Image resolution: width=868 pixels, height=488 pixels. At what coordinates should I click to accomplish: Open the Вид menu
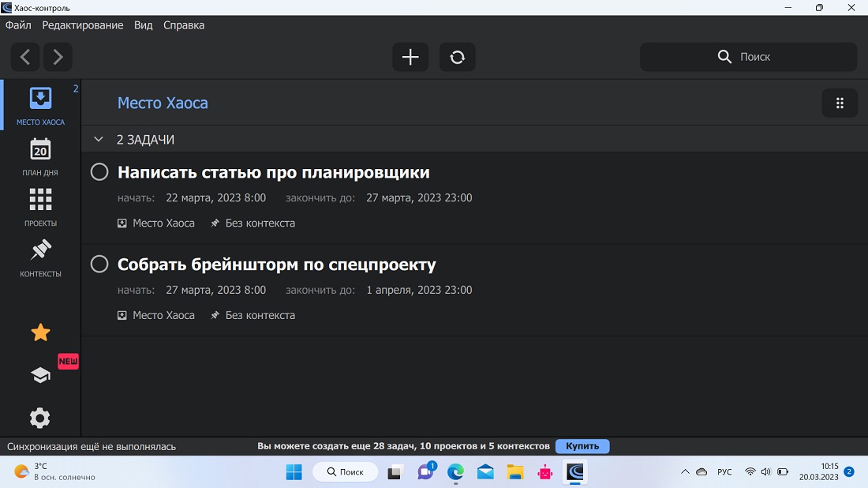pos(143,25)
